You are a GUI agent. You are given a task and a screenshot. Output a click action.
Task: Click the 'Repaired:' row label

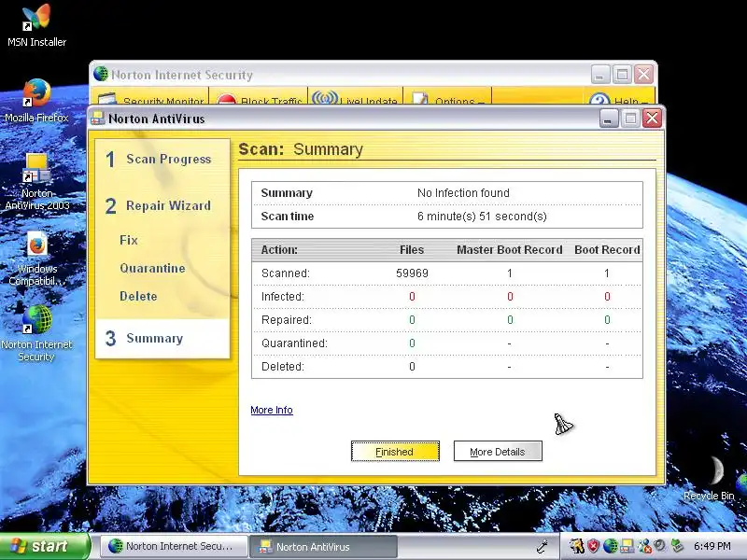[x=287, y=320]
